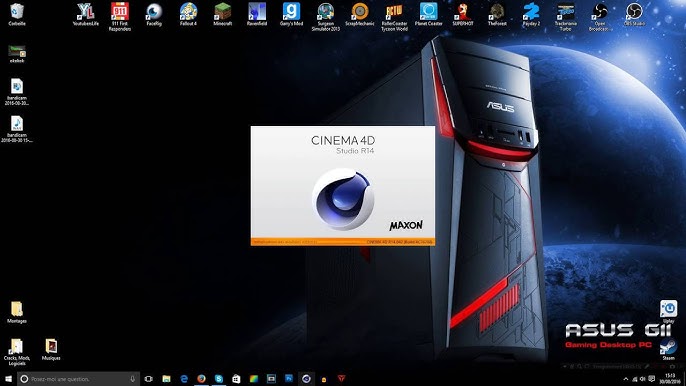This screenshot has height=386, width=686.
Task: Select the video thumbnail file below Corbeille
Action: click(17, 54)
